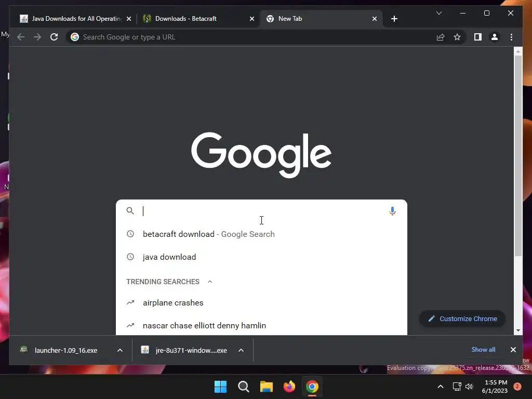Select the 'java download' suggestion
Image resolution: width=532 pixels, height=399 pixels.
[x=261, y=257]
